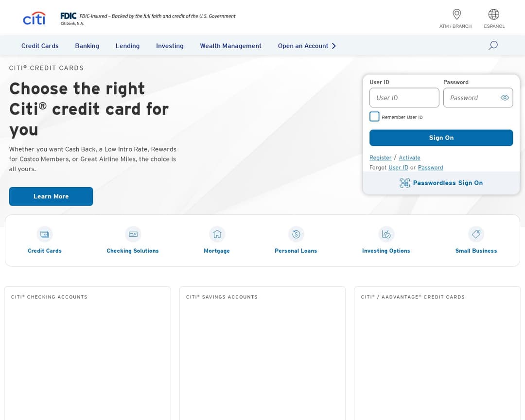525x420 pixels.
Task: Click the Mortgage label
Action: click(217, 251)
